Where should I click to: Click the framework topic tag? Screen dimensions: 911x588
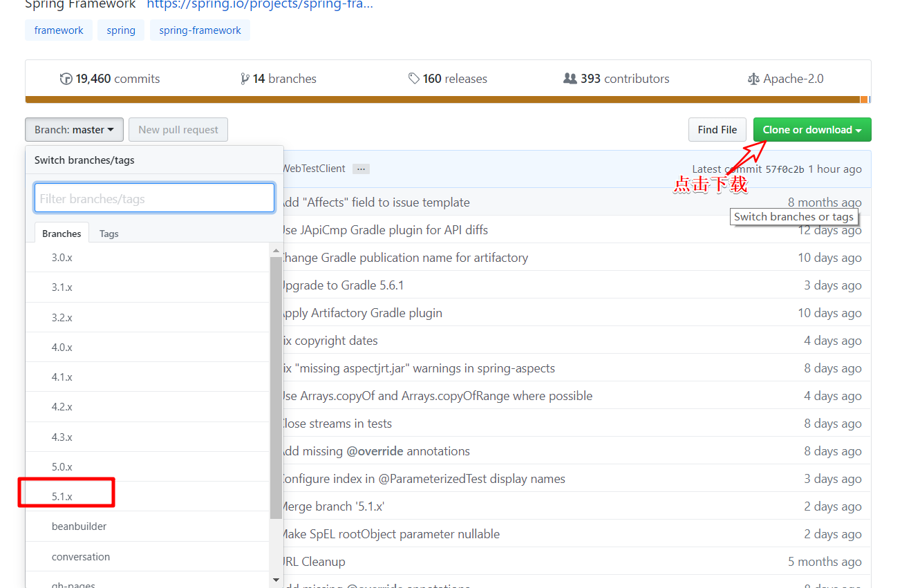click(x=59, y=30)
